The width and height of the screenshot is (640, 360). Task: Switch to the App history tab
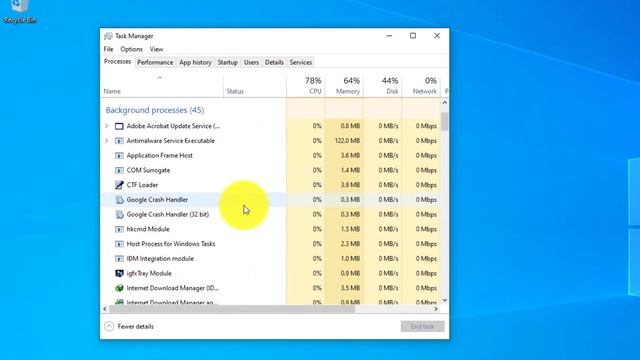tap(196, 62)
